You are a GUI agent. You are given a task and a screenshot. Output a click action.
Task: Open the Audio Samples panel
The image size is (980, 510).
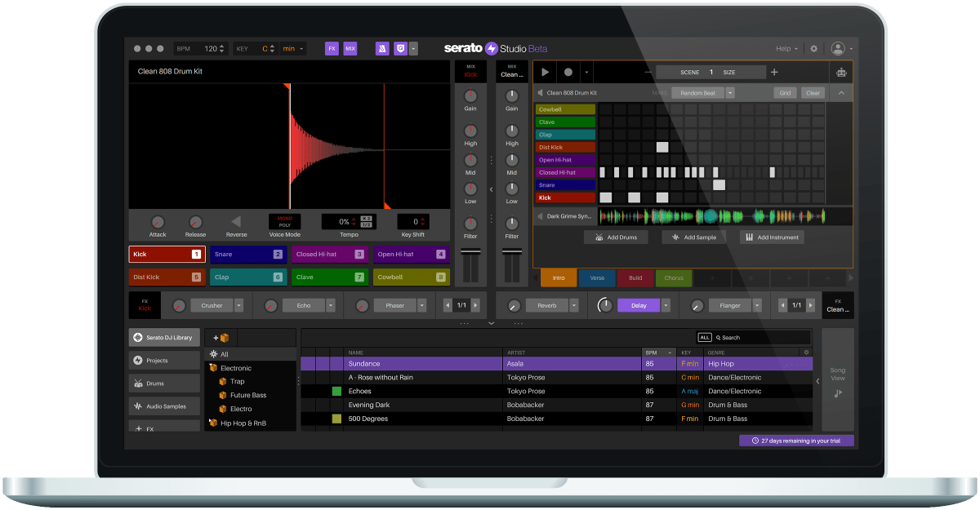[164, 406]
